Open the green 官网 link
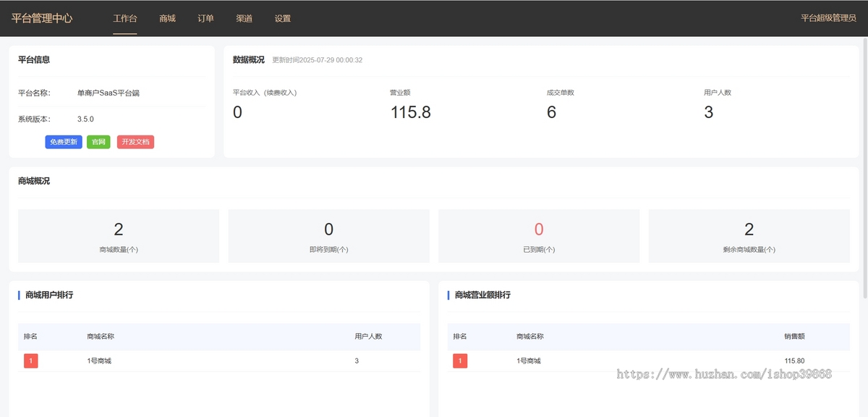The image size is (868, 417). [98, 142]
